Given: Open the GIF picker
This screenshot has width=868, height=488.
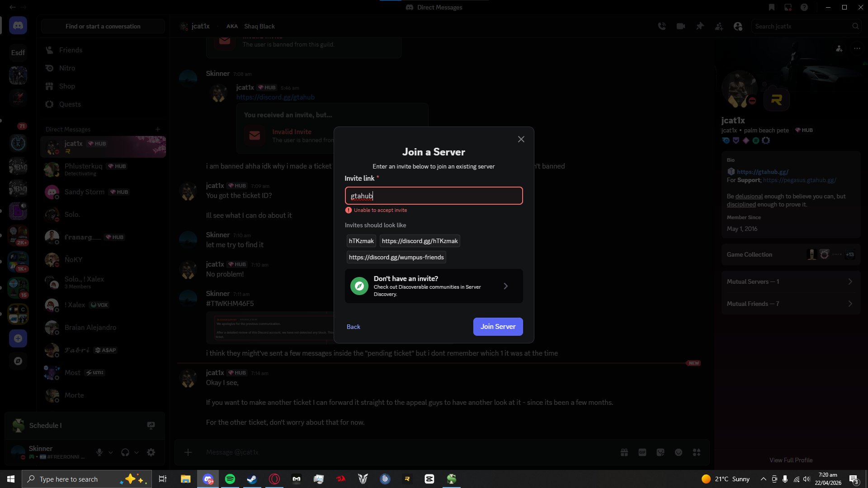Looking at the screenshot, I should click(x=642, y=452).
